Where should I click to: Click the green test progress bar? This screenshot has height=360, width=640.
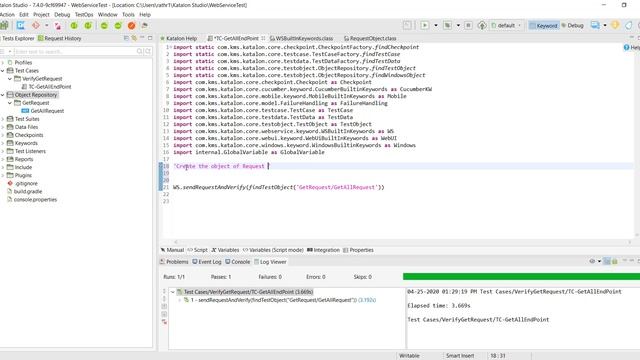click(x=521, y=276)
